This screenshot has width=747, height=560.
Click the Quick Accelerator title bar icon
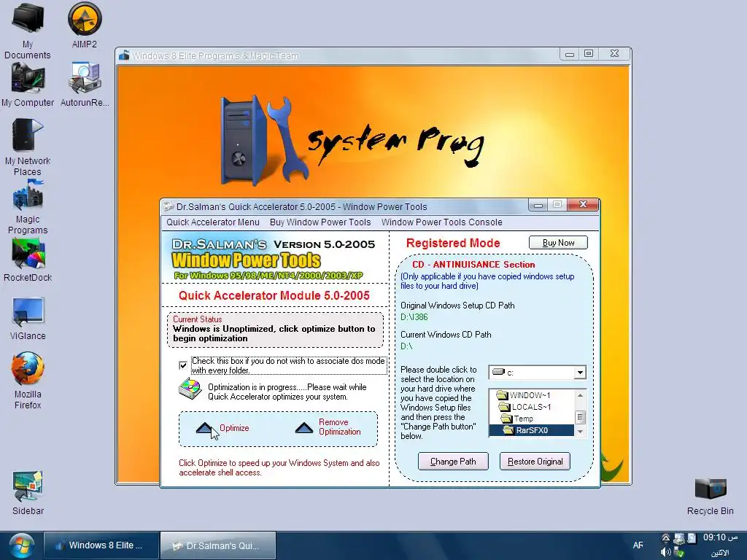(x=169, y=206)
